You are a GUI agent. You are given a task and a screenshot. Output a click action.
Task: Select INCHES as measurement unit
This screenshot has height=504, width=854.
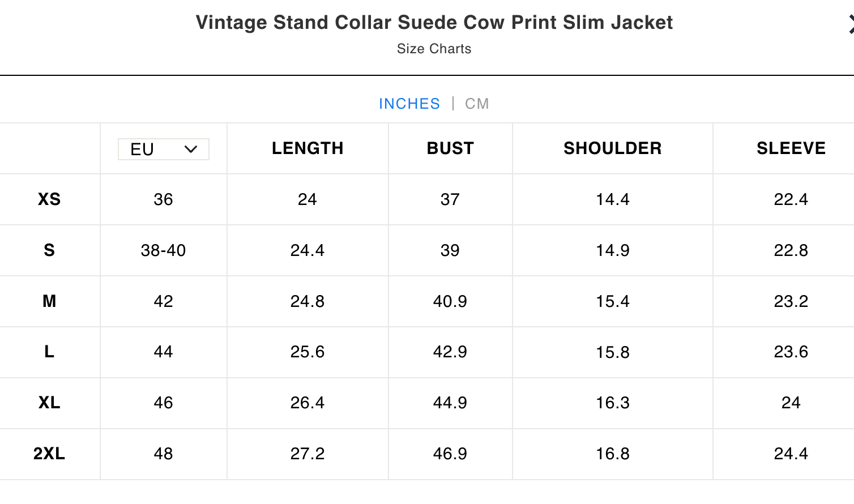[x=409, y=104]
